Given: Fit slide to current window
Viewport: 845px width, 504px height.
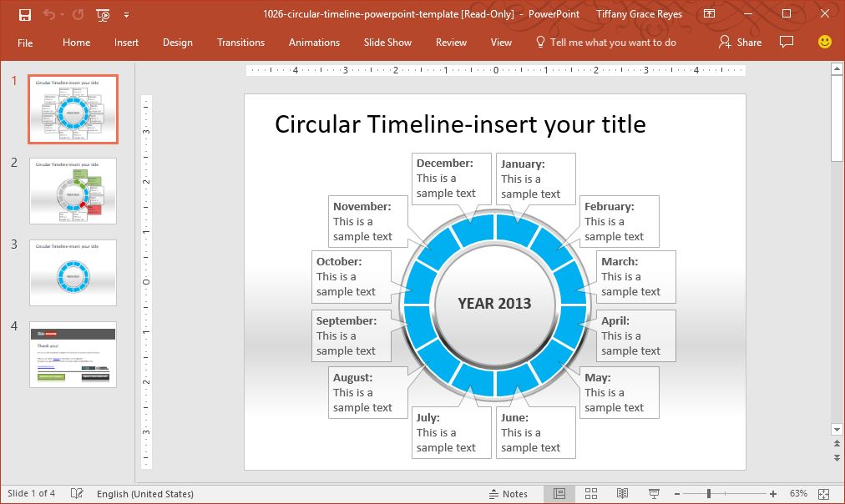Looking at the screenshot, I should point(824,494).
